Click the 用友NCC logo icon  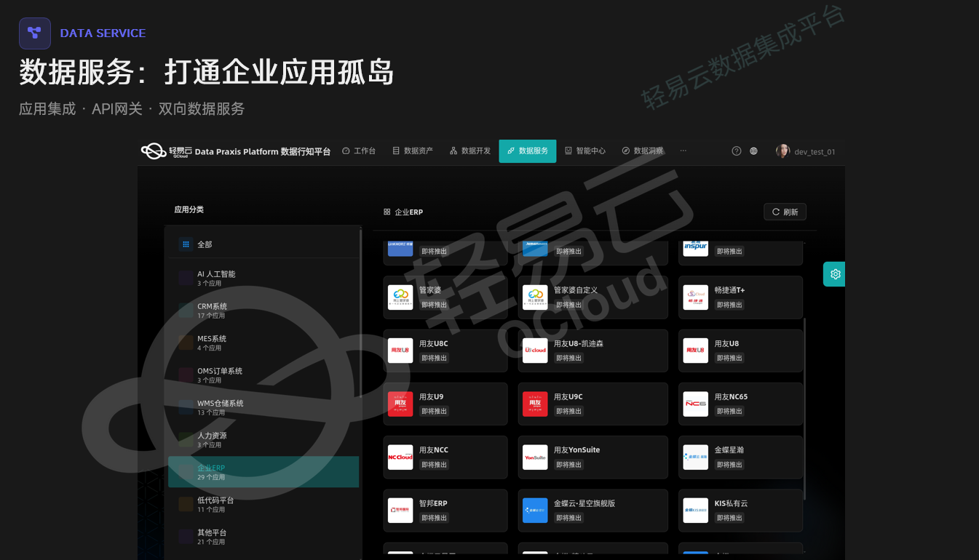(x=400, y=457)
